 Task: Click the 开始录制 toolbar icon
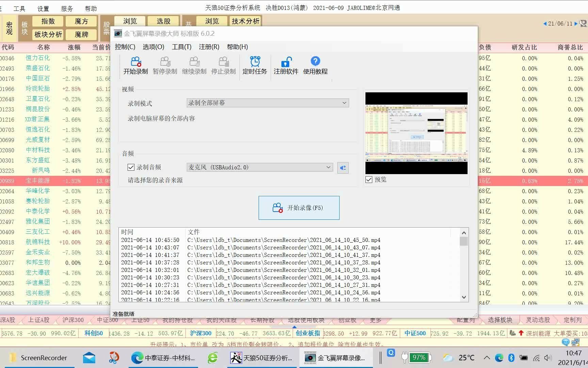(135, 65)
